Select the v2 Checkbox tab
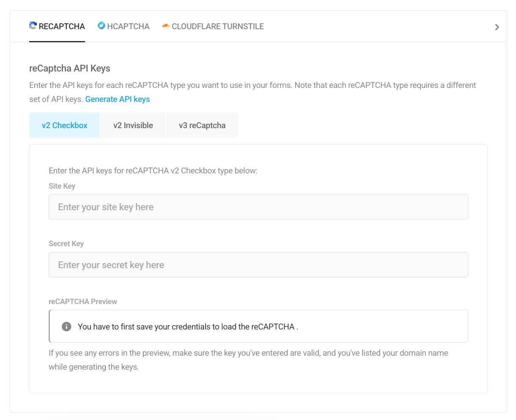This screenshot has height=420, width=516. 64,125
